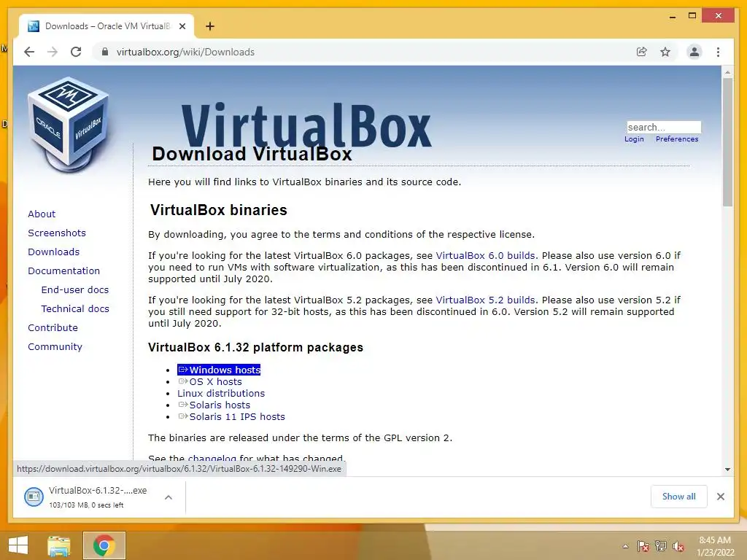The height and width of the screenshot is (560, 747).
Task: Follow the VirtualBox 5.2 builds link
Action: click(485, 300)
